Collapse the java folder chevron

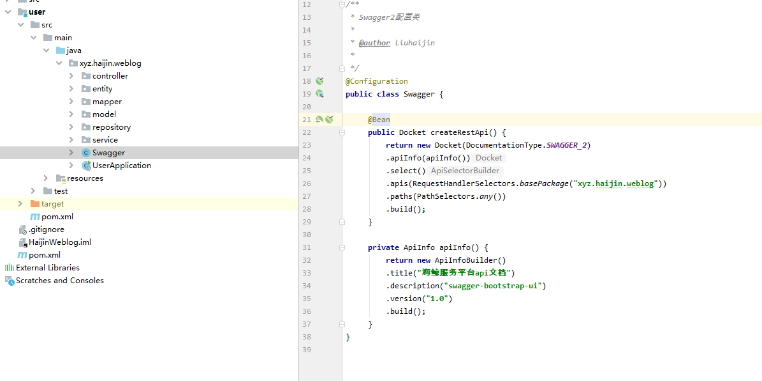(46, 50)
